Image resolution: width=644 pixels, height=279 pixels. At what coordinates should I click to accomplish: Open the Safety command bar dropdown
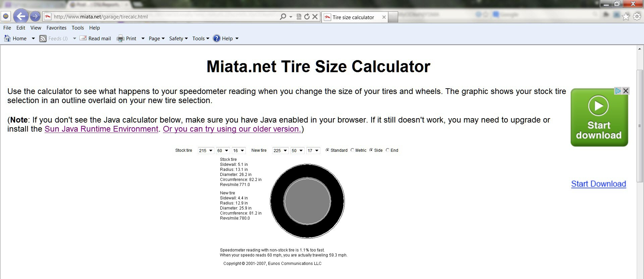pyautogui.click(x=178, y=39)
